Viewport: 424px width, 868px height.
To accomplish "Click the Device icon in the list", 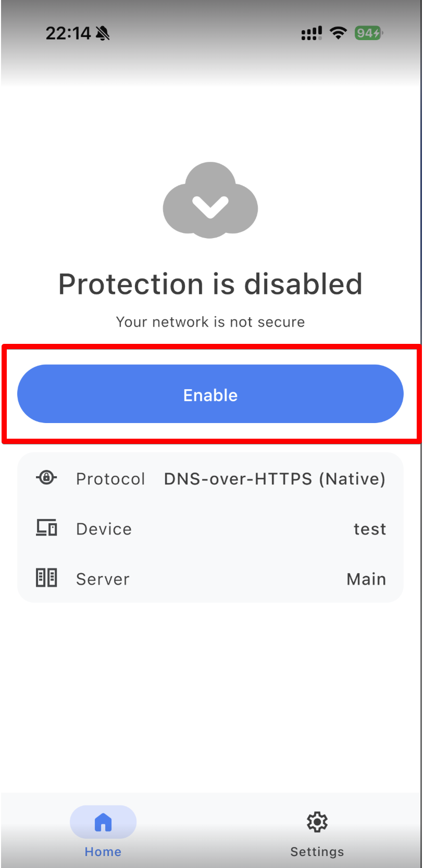I will click(46, 528).
